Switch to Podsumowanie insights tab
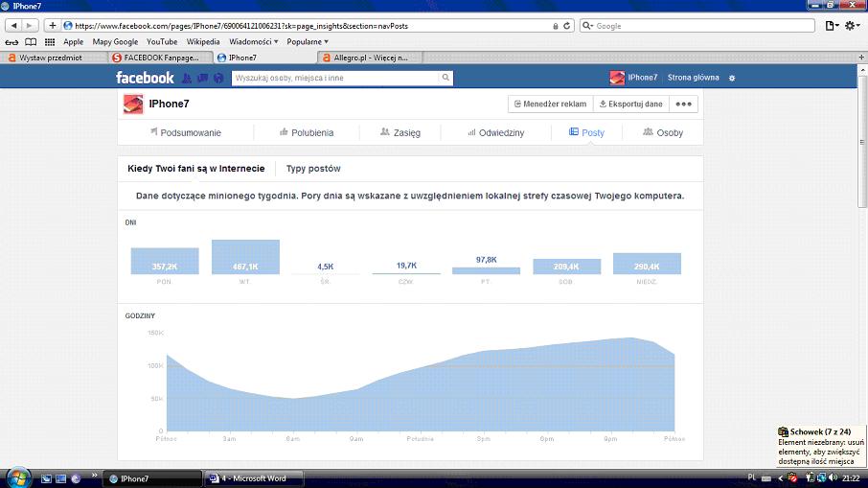This screenshot has width=868, height=488. (x=186, y=133)
